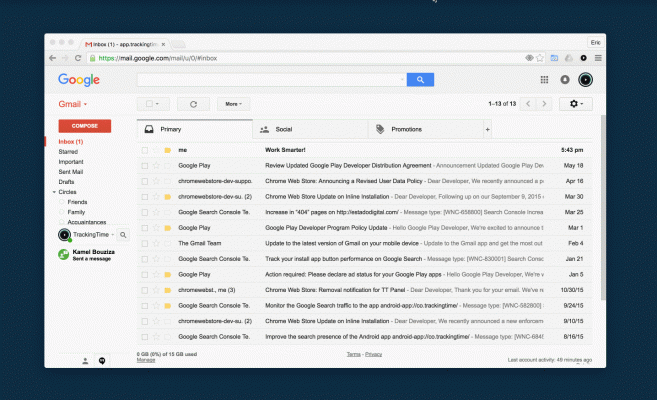657x400 pixels.
Task: Open the Important label
Action: tap(71, 162)
